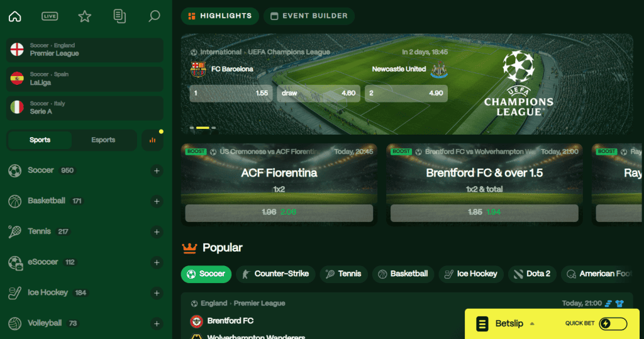Click the Premier League match stats icon
This screenshot has height=339, width=644.
click(x=609, y=303)
